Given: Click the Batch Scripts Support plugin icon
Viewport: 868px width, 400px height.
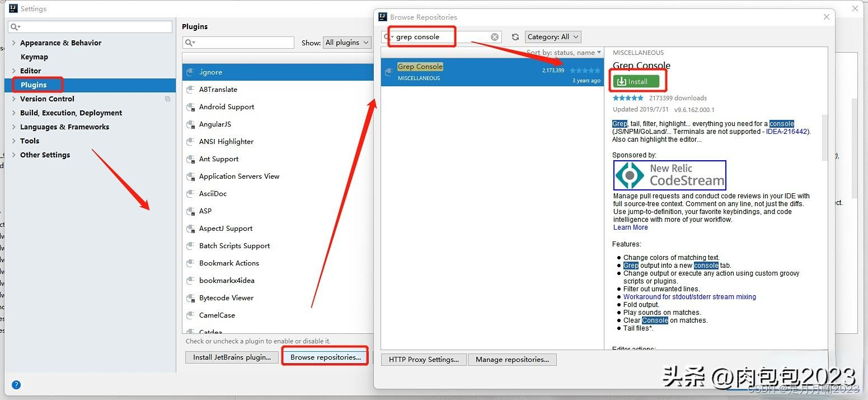Looking at the screenshot, I should point(190,246).
